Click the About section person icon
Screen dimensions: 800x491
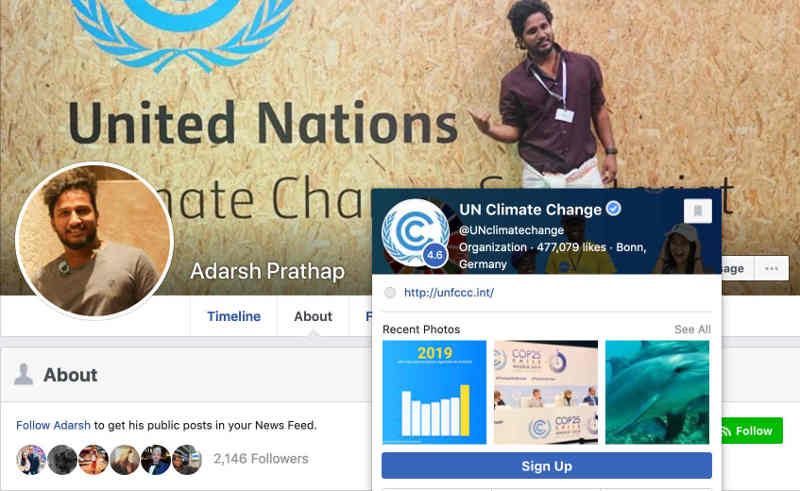click(23, 374)
